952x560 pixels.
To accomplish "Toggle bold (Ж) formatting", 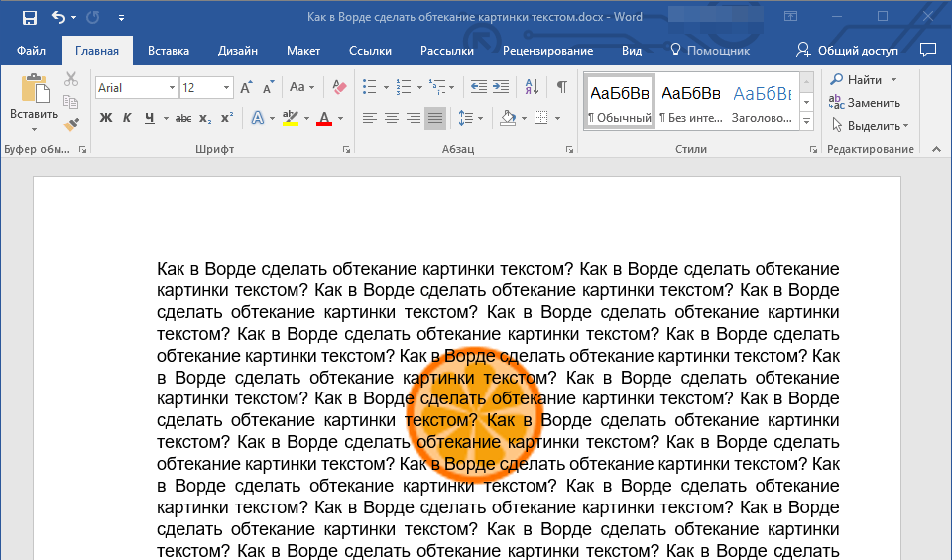I will point(106,118).
